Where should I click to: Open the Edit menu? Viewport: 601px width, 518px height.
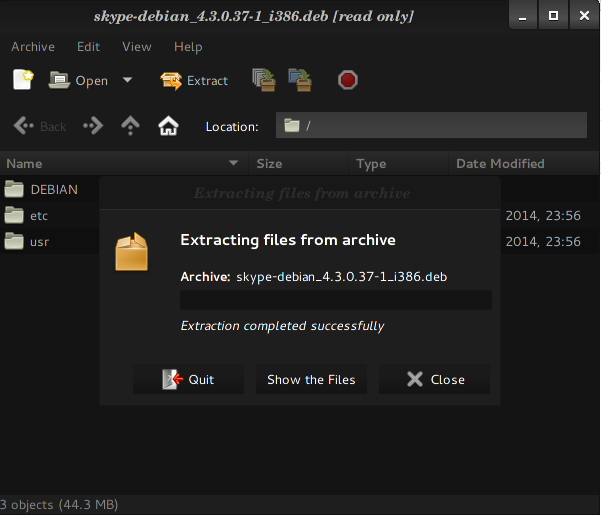click(88, 47)
